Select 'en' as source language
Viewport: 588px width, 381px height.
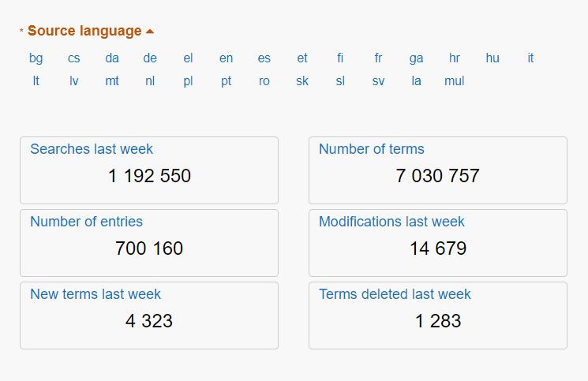click(227, 58)
